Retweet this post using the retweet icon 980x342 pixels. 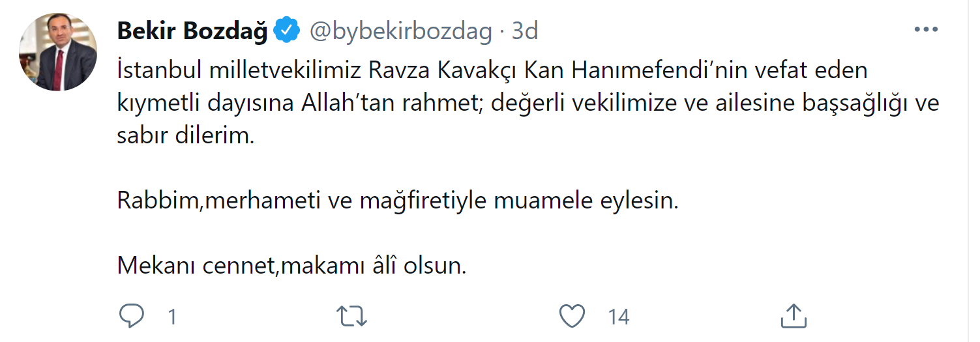[x=352, y=317]
